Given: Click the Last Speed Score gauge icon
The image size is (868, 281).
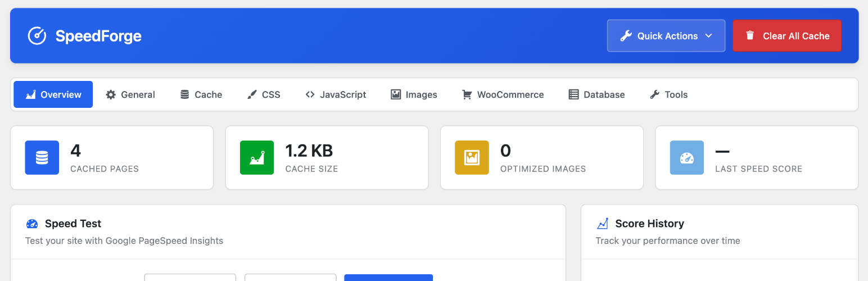Looking at the screenshot, I should [x=686, y=158].
